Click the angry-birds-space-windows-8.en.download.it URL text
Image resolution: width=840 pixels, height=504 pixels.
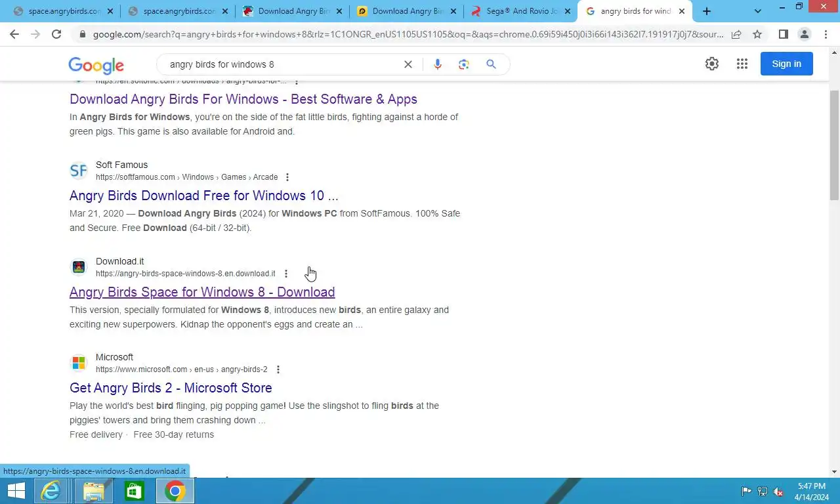point(186,274)
